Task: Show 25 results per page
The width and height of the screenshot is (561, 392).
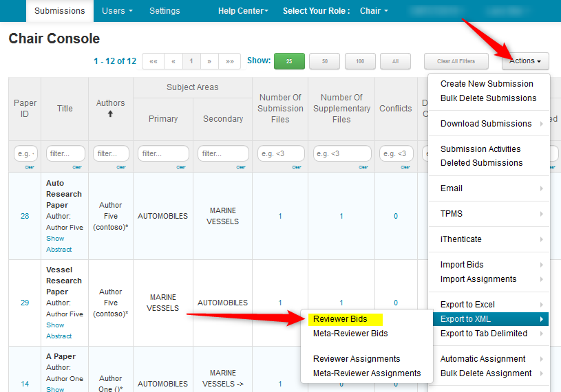Action: (289, 61)
